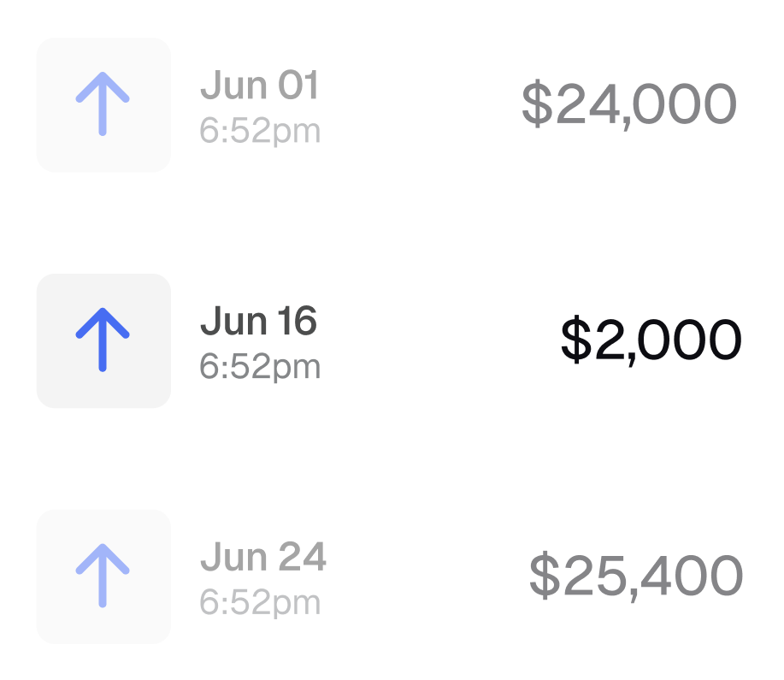Select the Jun 01 date label
Image resolution: width=784 pixels, height=680 pixels.
[259, 86]
